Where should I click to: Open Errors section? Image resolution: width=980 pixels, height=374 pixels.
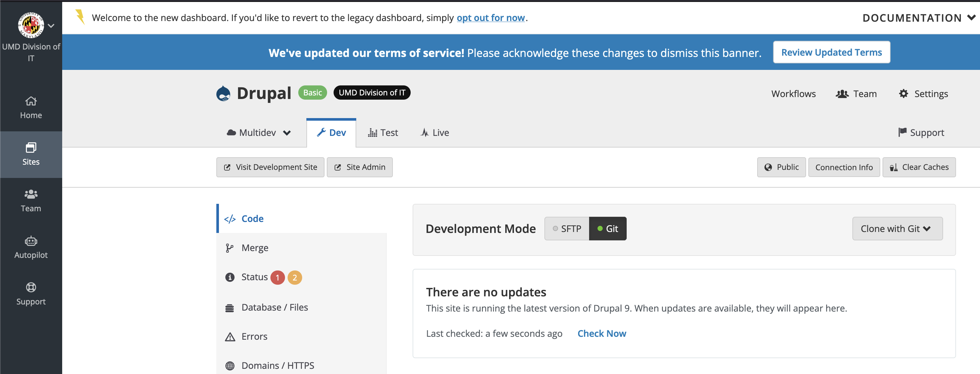pos(302,336)
